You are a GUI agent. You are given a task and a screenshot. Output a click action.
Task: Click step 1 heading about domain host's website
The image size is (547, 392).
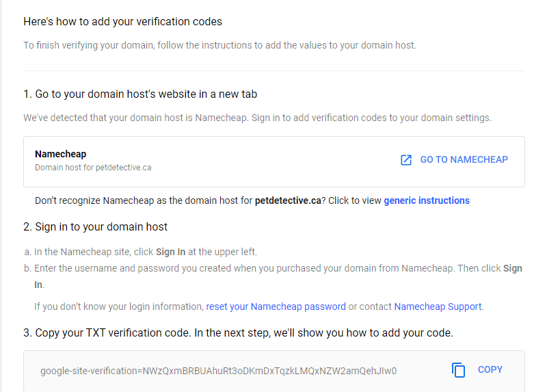coord(140,94)
